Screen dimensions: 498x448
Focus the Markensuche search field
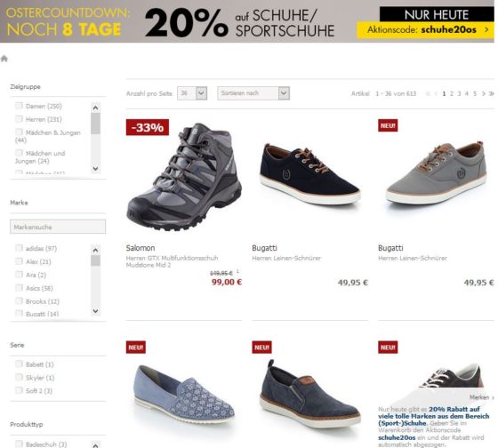point(58,227)
